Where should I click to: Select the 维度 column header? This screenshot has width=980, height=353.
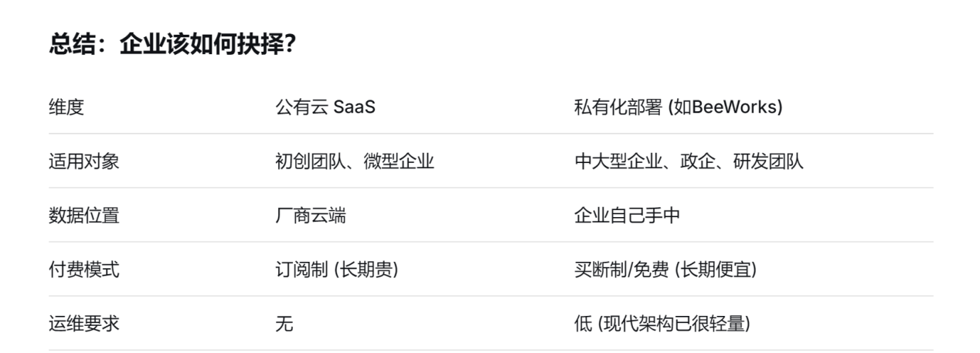pyautogui.click(x=66, y=107)
